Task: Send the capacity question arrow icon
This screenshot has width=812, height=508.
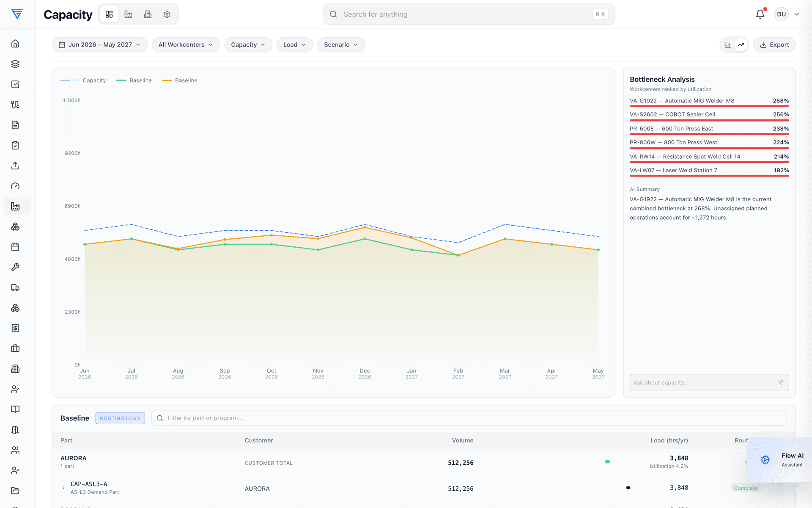Action: pyautogui.click(x=780, y=382)
